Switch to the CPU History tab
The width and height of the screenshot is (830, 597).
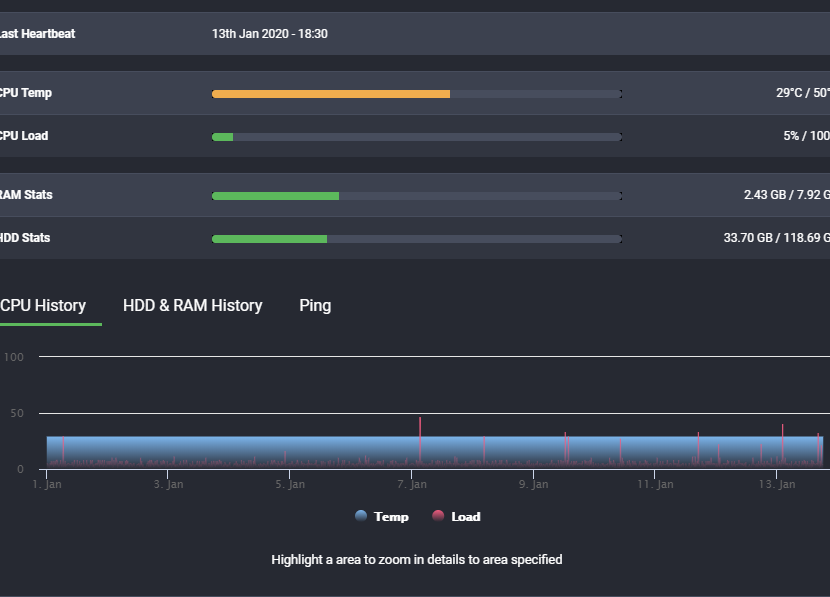[x=43, y=305]
